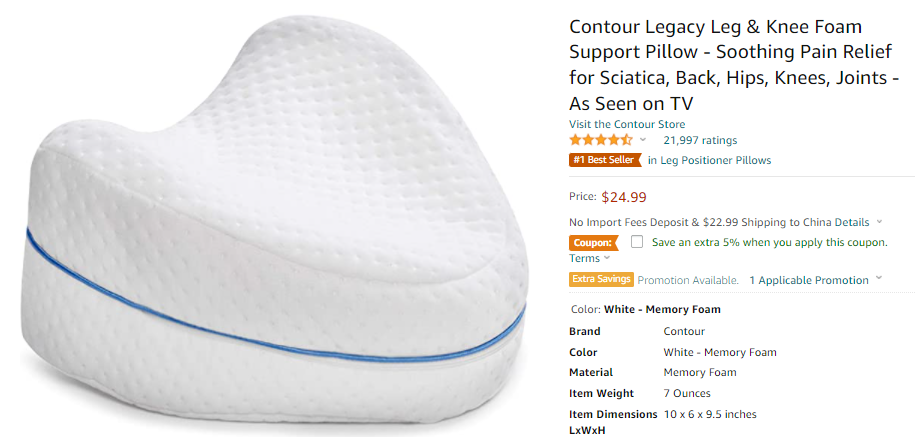Image resolution: width=915 pixels, height=437 pixels.
Task: Open the 21,997 ratings link
Action: tap(700, 140)
